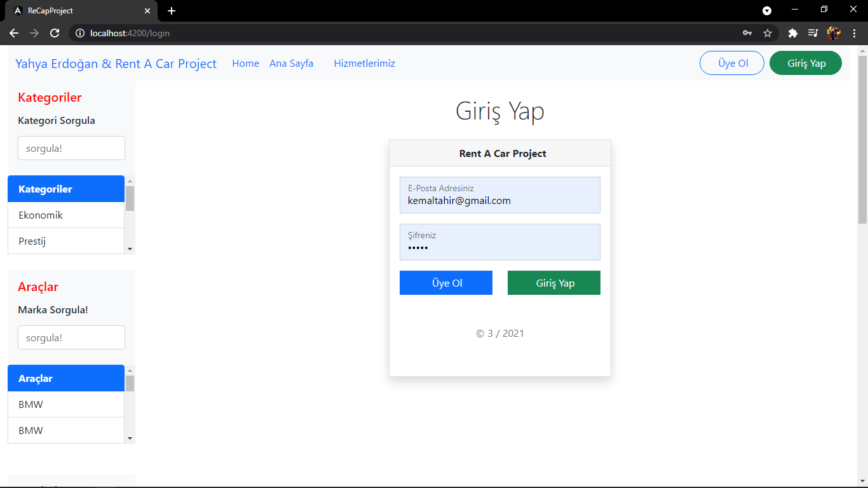Open the Ana Sayfa page
The width and height of the screenshot is (868, 488).
click(291, 63)
